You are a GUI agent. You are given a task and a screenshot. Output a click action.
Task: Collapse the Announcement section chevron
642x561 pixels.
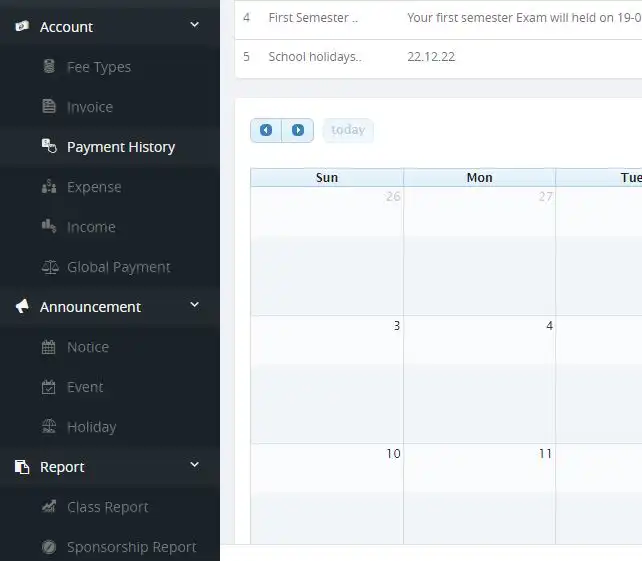pos(194,306)
